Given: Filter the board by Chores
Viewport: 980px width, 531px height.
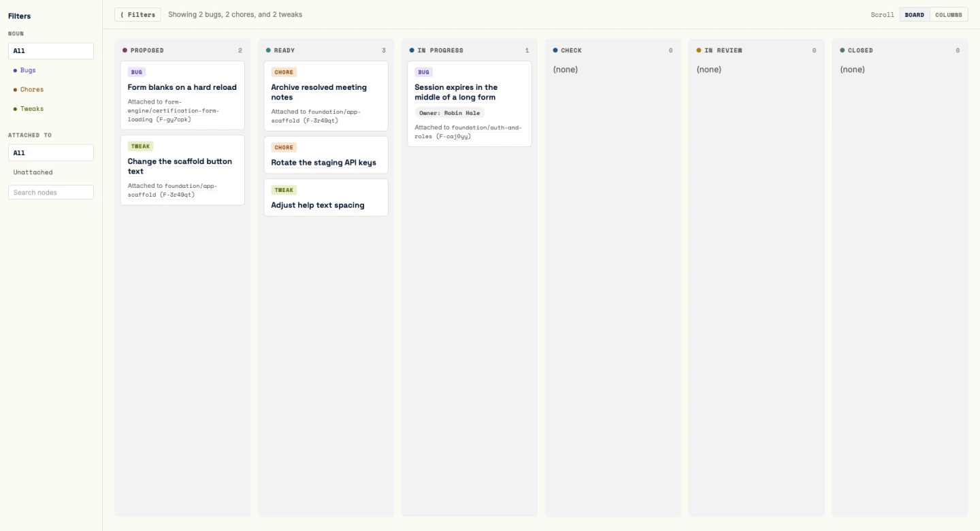Looking at the screenshot, I should tap(51, 89).
